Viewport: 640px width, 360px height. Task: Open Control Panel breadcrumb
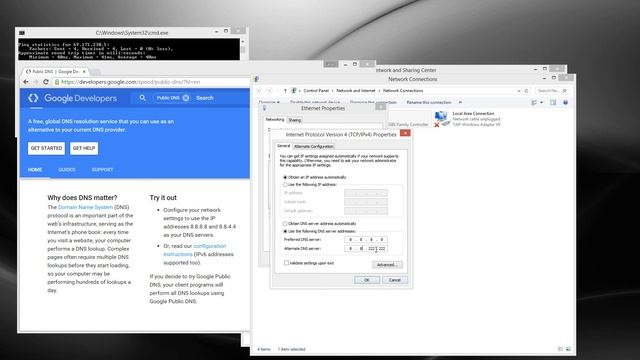(x=316, y=91)
